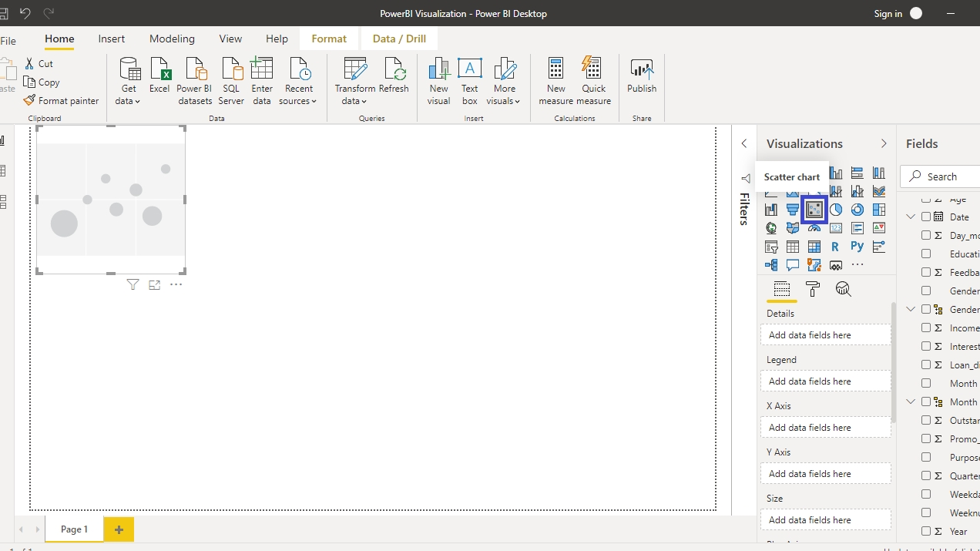Open the Analytics magnifier pane
This screenshot has width=980, height=551.
844,289
